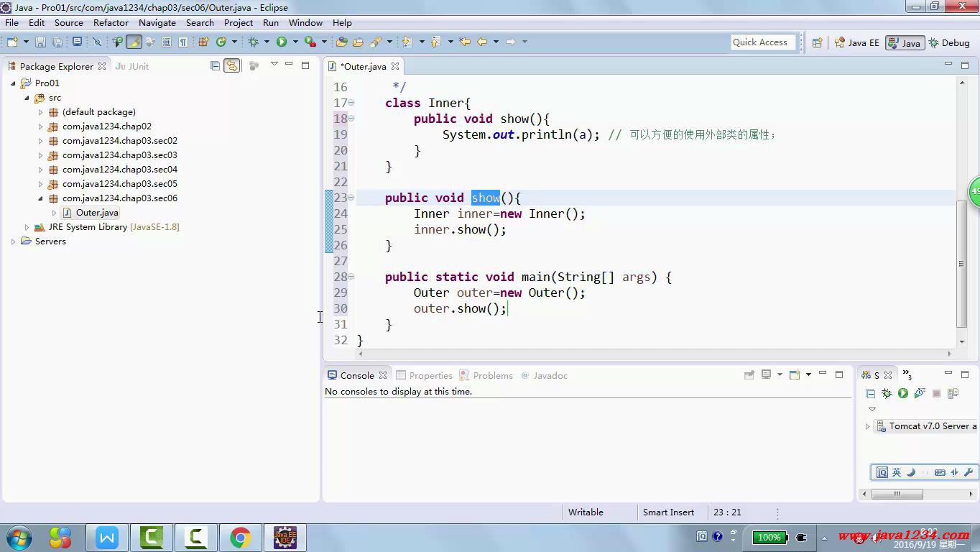Open the Project menu
Viewport: 980px width, 552px height.
coord(239,22)
